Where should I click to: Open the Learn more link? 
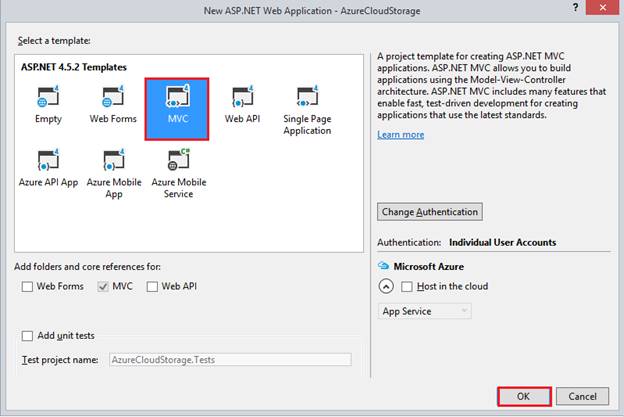click(400, 135)
